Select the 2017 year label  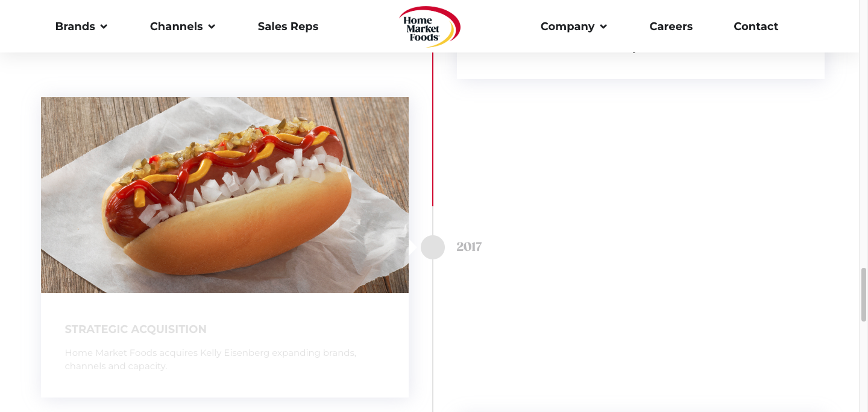click(469, 247)
